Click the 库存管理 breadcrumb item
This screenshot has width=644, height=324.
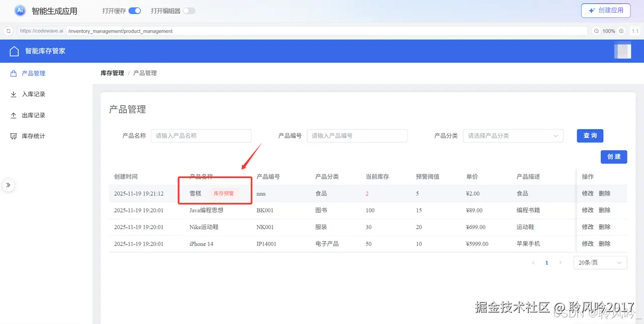click(112, 72)
